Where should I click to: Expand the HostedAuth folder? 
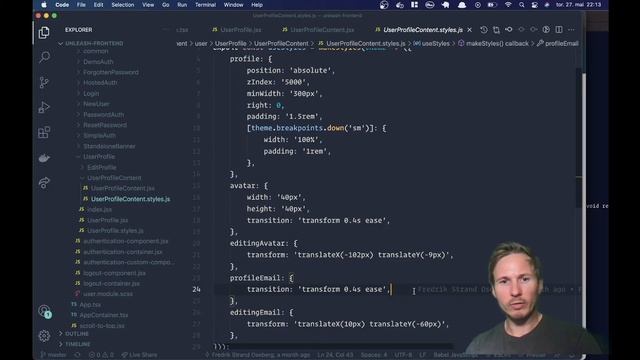(x=100, y=82)
